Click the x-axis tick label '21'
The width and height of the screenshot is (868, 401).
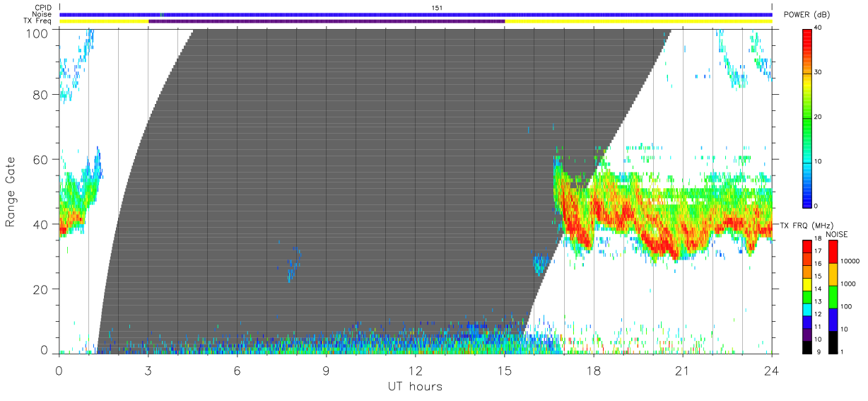(682, 370)
